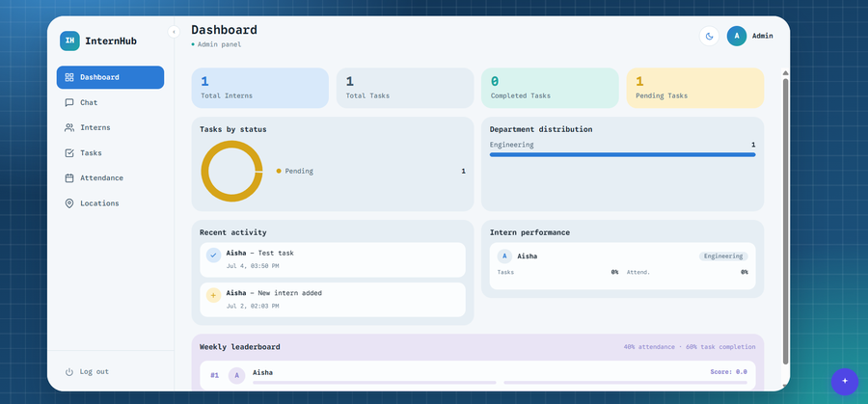Click the vertical scrollbar thumb
The width and height of the screenshot is (868, 404).
click(785, 222)
